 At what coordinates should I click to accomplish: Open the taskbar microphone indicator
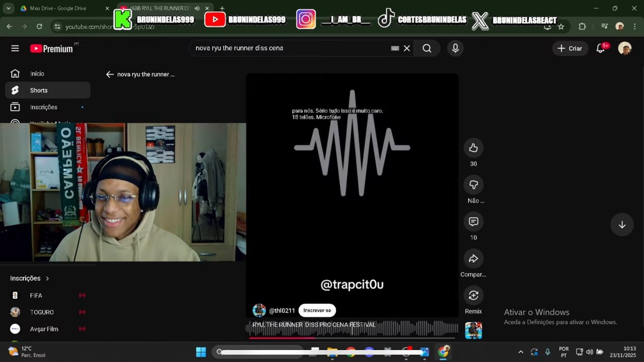click(x=548, y=352)
